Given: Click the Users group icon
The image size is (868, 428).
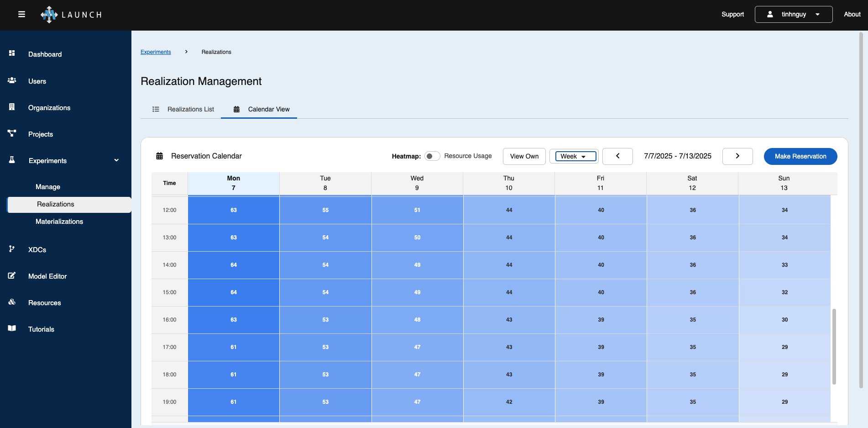Looking at the screenshot, I should (12, 80).
